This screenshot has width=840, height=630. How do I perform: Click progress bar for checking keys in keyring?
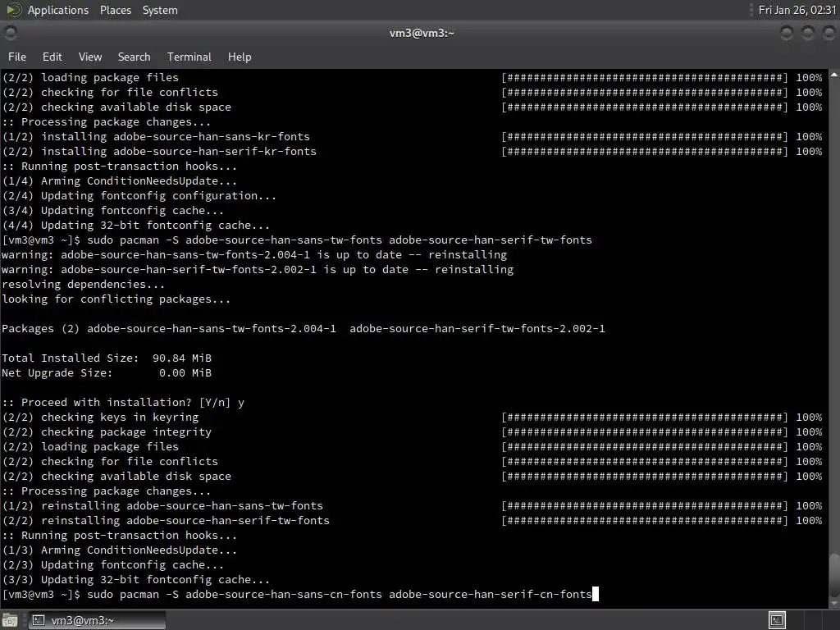[645, 418]
